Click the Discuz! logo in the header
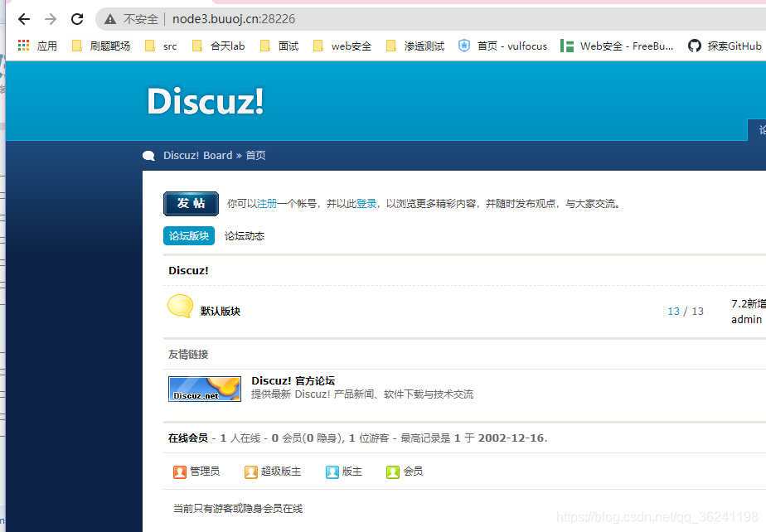 pyautogui.click(x=206, y=101)
